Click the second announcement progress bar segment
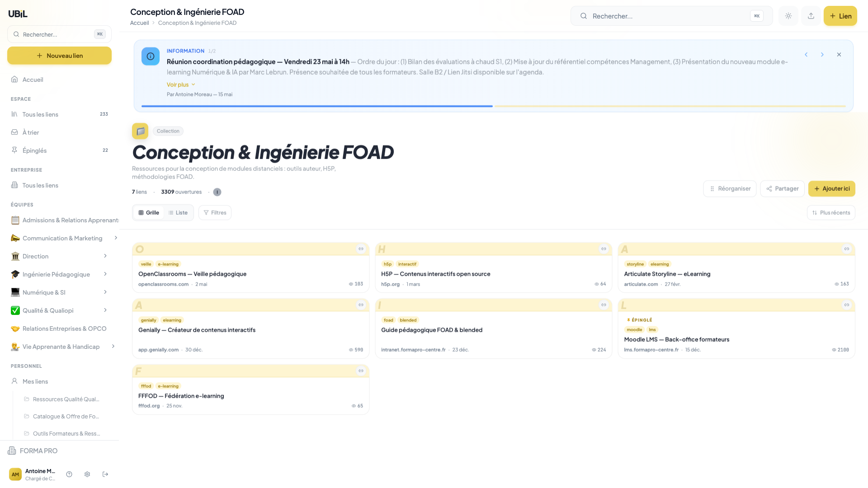The image size is (868, 488). (670, 106)
